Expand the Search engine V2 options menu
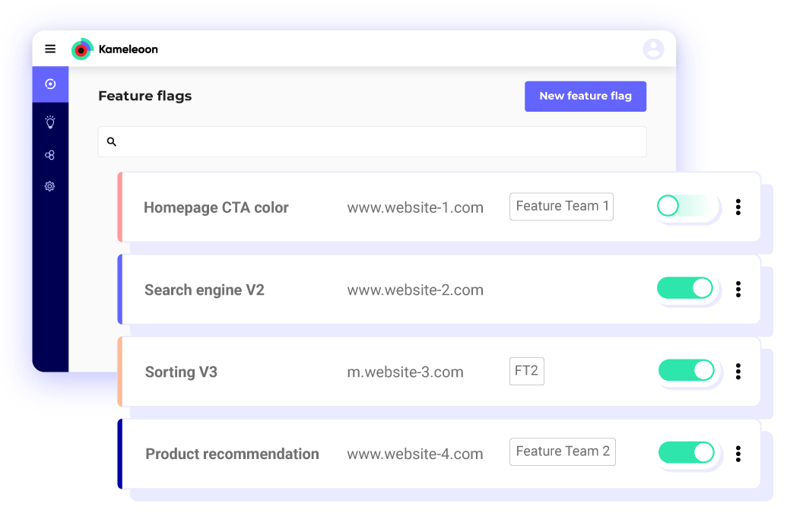The height and width of the screenshot is (532, 806). click(x=738, y=289)
